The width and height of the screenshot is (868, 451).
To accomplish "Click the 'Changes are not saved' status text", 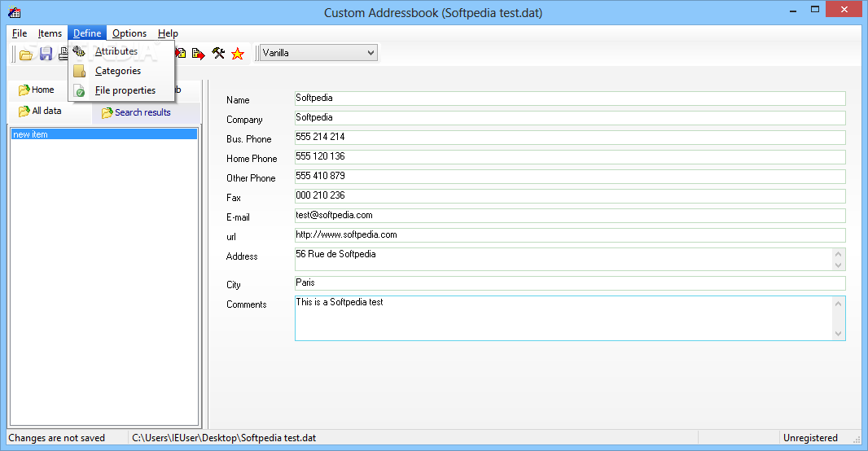I will point(56,438).
